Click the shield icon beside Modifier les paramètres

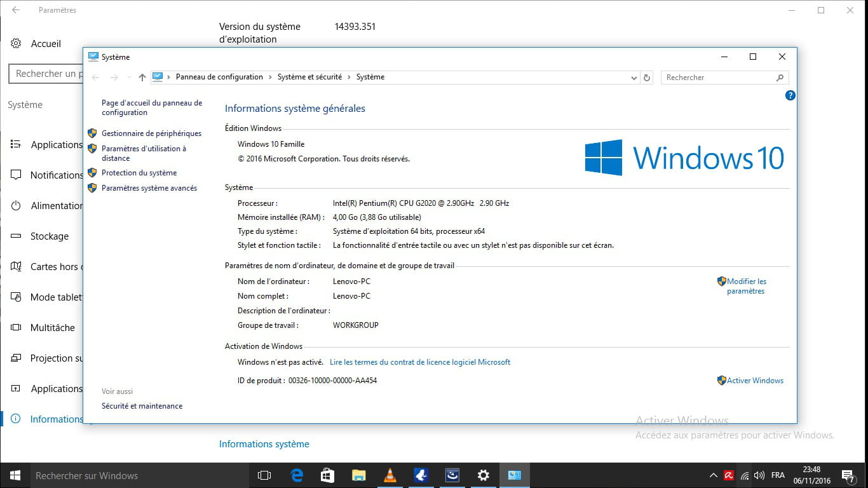[x=721, y=281]
